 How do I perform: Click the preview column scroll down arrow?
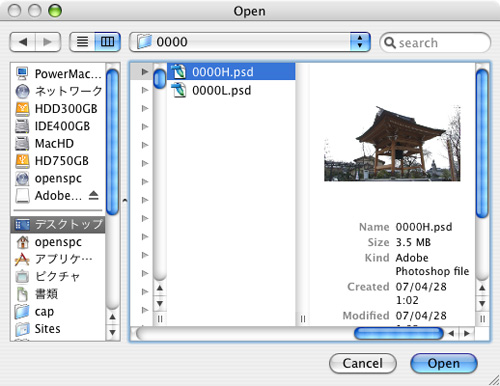tap(482, 303)
